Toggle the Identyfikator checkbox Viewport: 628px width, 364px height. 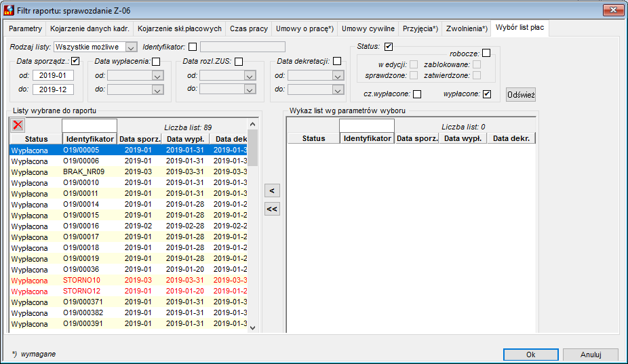(193, 47)
